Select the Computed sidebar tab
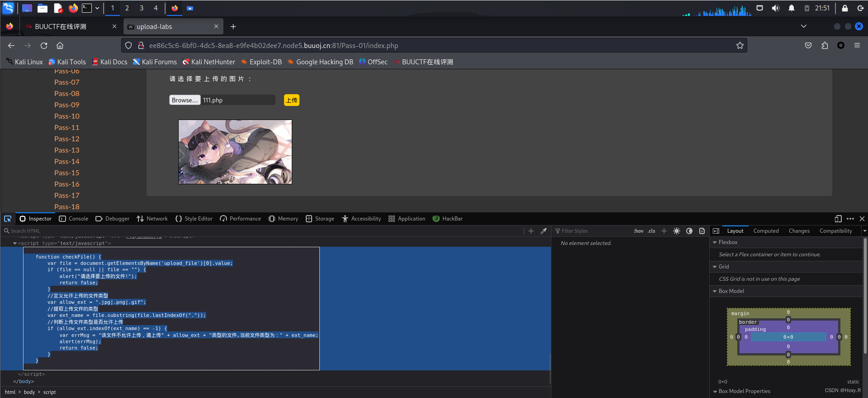Image resolution: width=868 pixels, height=398 pixels. [766, 231]
